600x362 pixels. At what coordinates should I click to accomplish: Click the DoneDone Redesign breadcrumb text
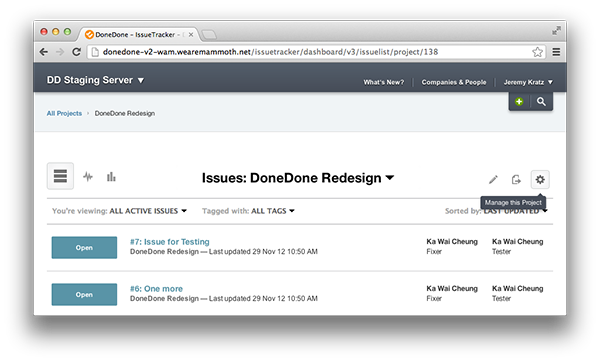(x=125, y=113)
